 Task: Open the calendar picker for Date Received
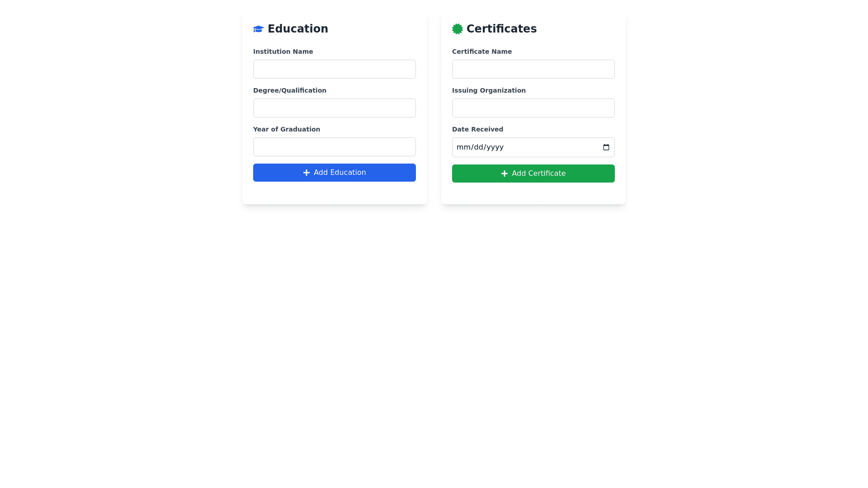coord(606,147)
